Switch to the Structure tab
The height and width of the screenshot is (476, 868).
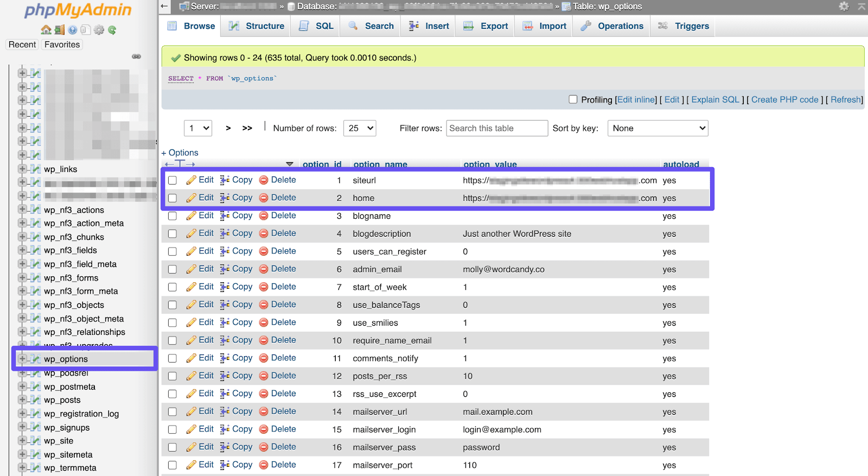(257, 26)
